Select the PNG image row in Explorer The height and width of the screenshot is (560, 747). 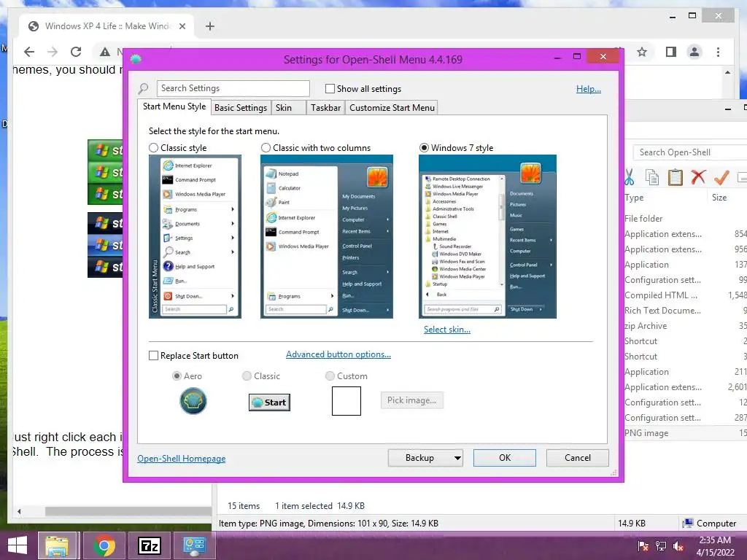[685, 433]
